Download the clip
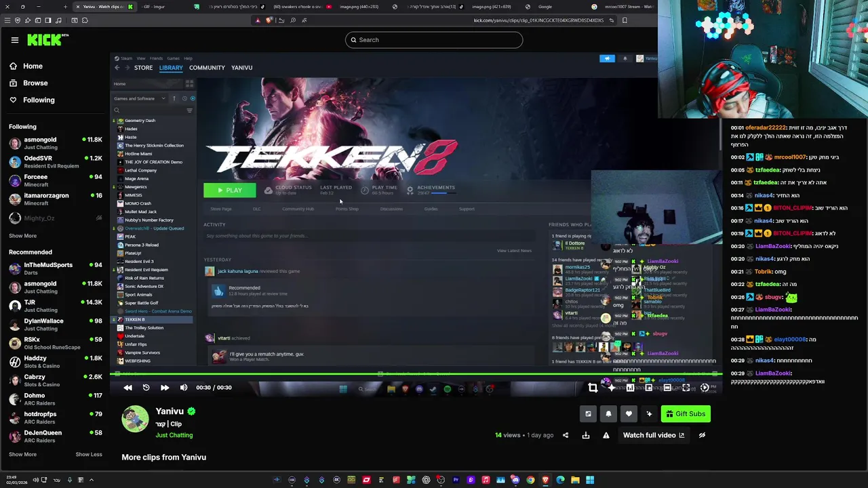This screenshot has width=868, height=488. (586, 435)
